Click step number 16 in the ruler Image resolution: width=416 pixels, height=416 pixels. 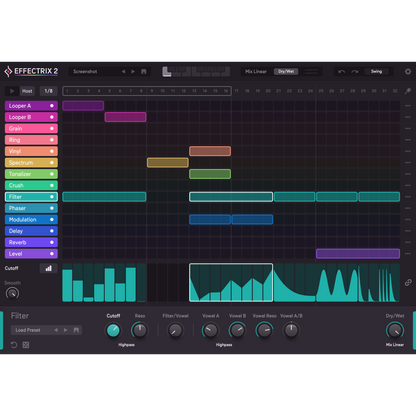[226, 91]
